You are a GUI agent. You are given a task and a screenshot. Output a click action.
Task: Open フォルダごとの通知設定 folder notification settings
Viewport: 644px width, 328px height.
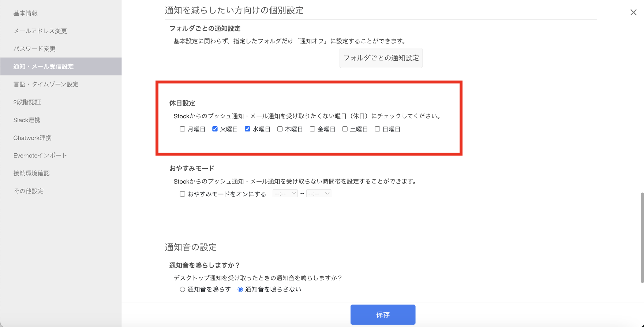pyautogui.click(x=381, y=58)
